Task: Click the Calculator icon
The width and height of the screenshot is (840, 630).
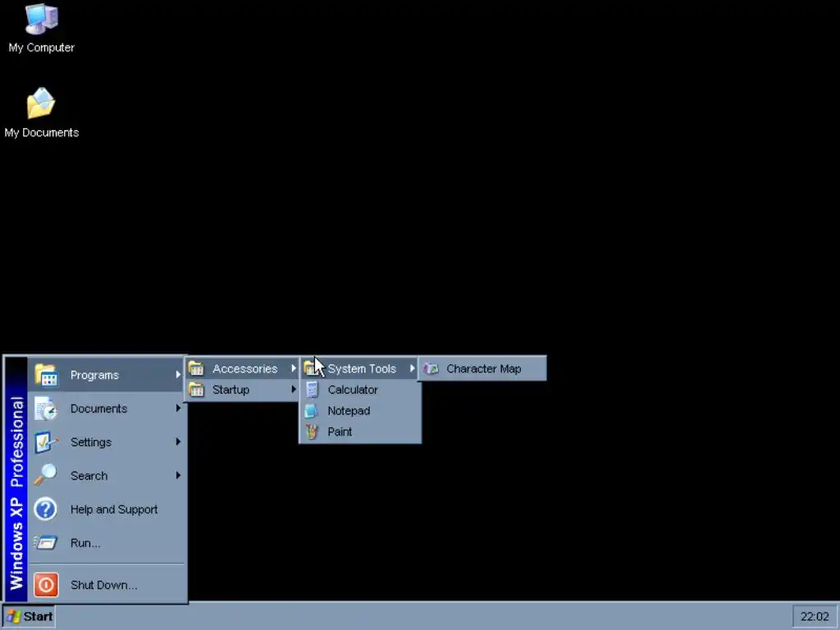Action: coord(312,390)
